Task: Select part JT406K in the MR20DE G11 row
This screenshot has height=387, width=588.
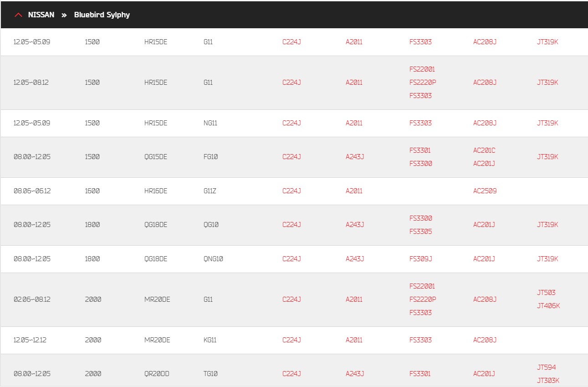Action: tap(548, 306)
